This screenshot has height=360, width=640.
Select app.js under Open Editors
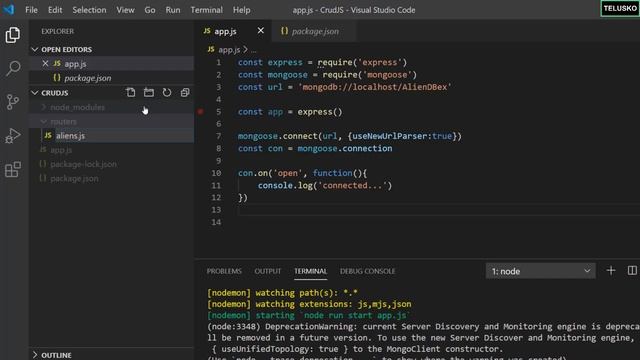(111, 64)
